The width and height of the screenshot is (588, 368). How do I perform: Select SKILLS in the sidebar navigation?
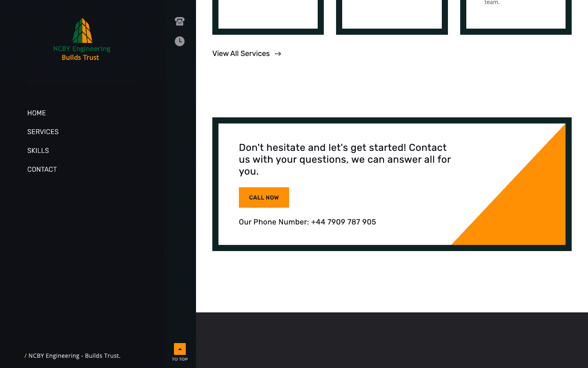coord(38,150)
